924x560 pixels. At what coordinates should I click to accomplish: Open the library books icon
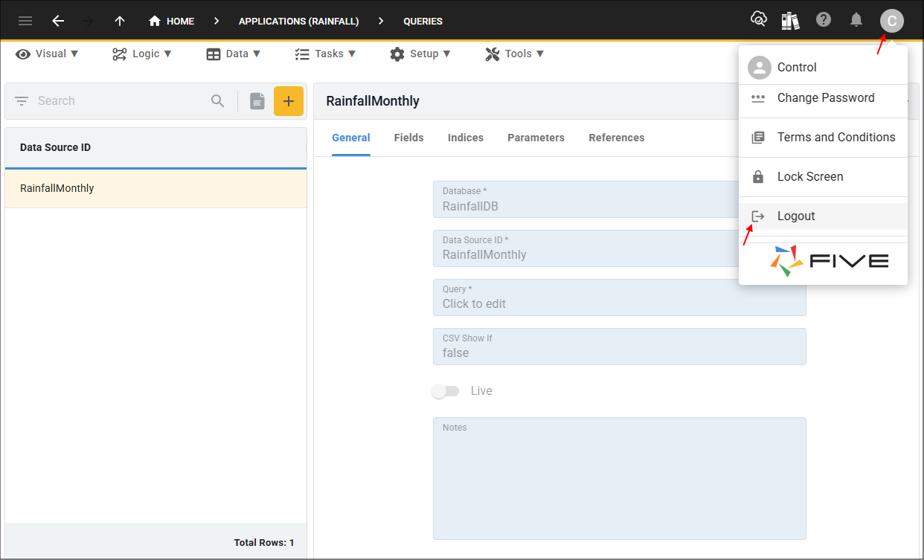tap(790, 21)
